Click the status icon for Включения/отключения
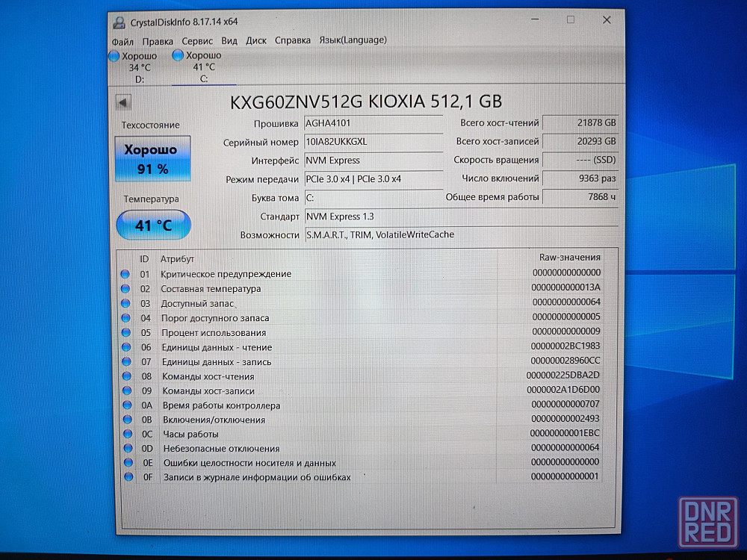The width and height of the screenshot is (747, 560). pos(127,420)
